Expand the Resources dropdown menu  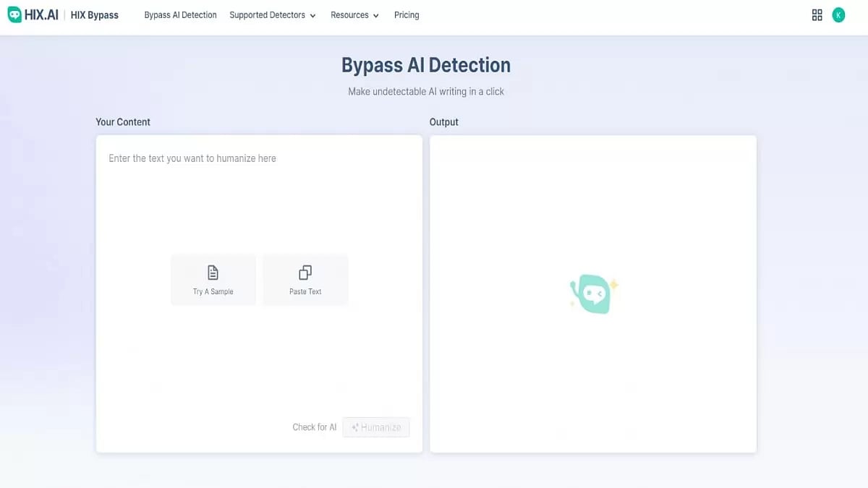coord(349,15)
